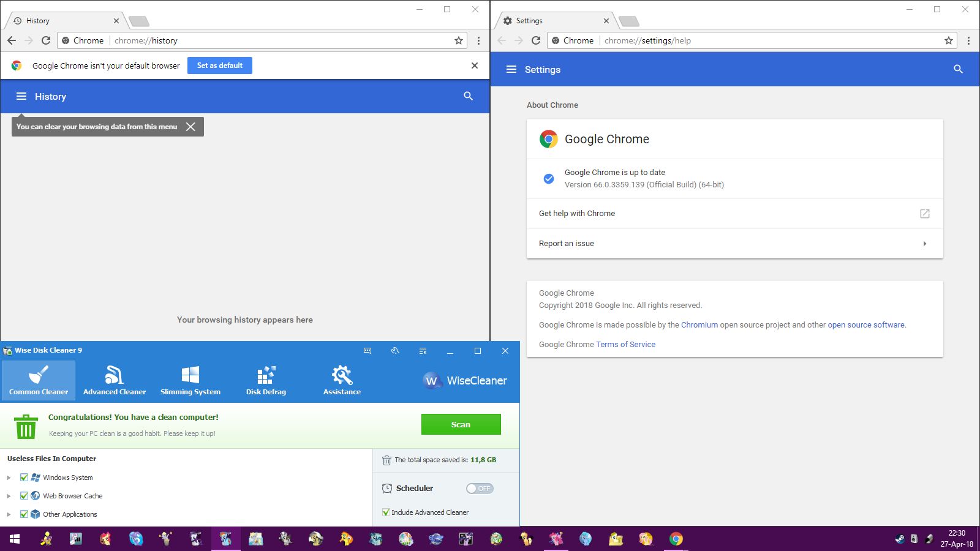980x551 pixels.
Task: Open a new tab in the Settings window
Action: click(x=629, y=21)
